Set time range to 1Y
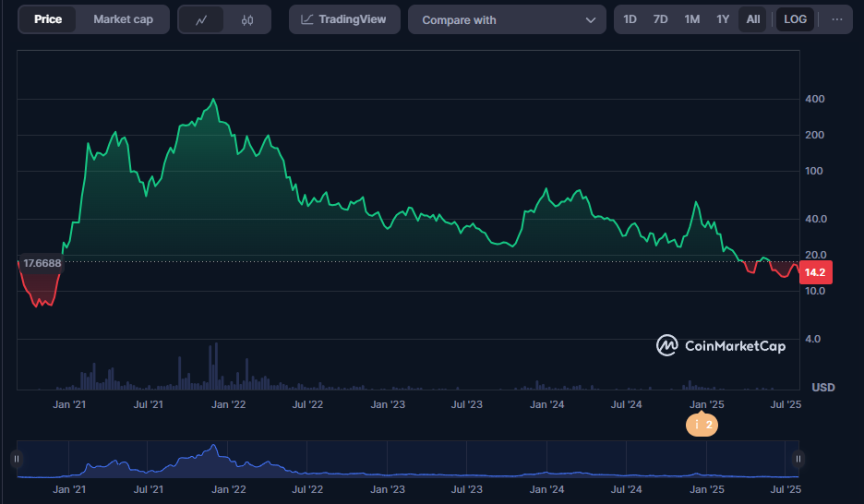Image resolution: width=864 pixels, height=504 pixels. click(x=723, y=19)
